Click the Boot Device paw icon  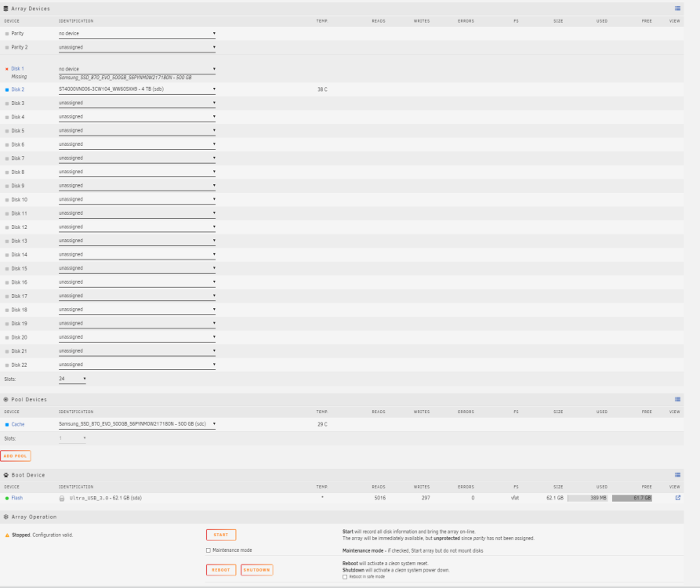click(x=5, y=475)
